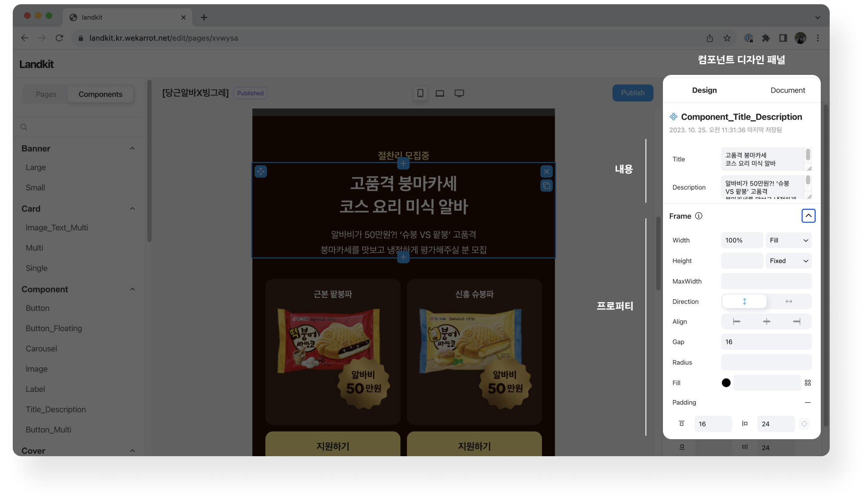Image resolution: width=868 pixels, height=503 pixels.
Task: Open the Height Fixed dropdown
Action: (788, 261)
